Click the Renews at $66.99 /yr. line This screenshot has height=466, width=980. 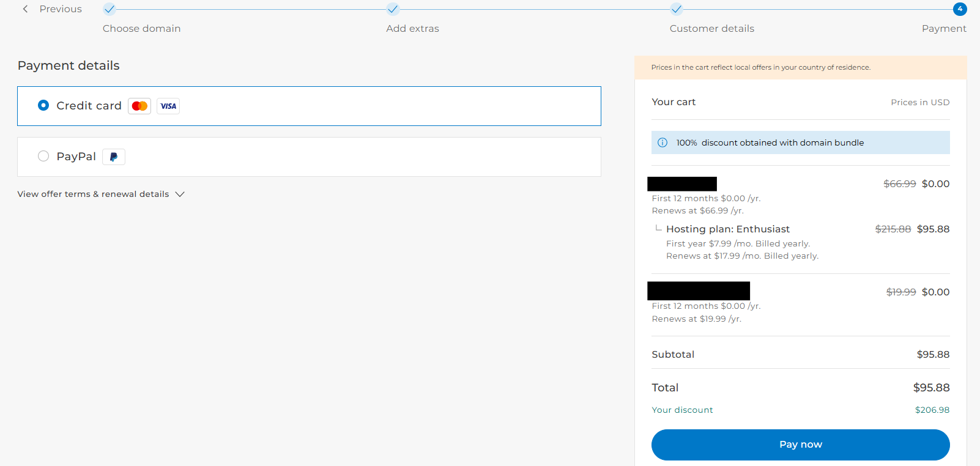pyautogui.click(x=697, y=210)
